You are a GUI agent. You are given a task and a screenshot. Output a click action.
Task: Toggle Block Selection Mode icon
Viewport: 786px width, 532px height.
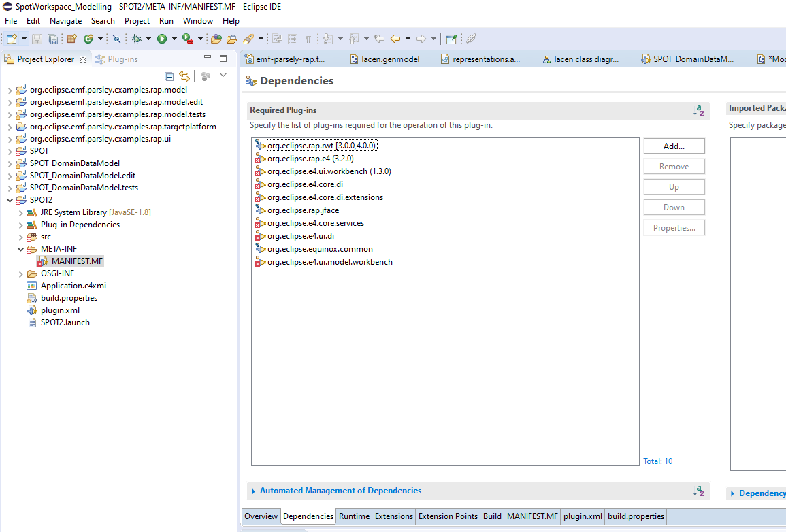tap(293, 39)
